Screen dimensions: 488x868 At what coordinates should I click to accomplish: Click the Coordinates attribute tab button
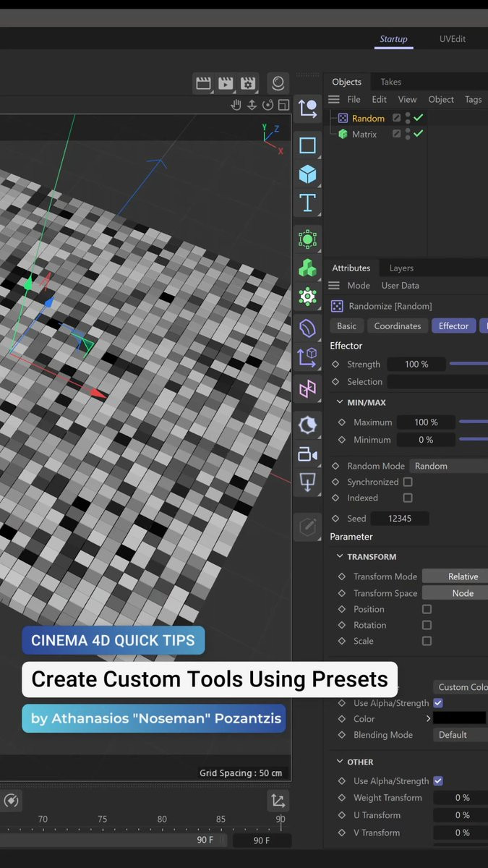pyautogui.click(x=398, y=326)
